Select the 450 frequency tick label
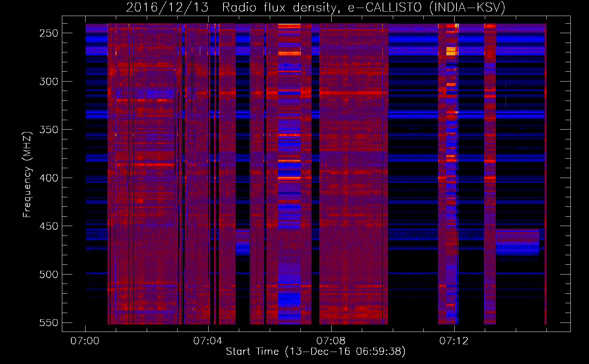The height and width of the screenshot is (364, 589). click(49, 226)
